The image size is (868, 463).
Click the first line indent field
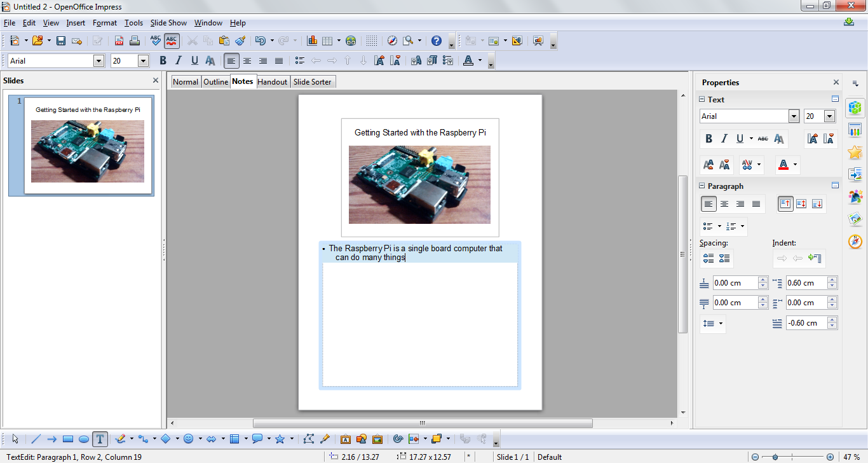(807, 323)
